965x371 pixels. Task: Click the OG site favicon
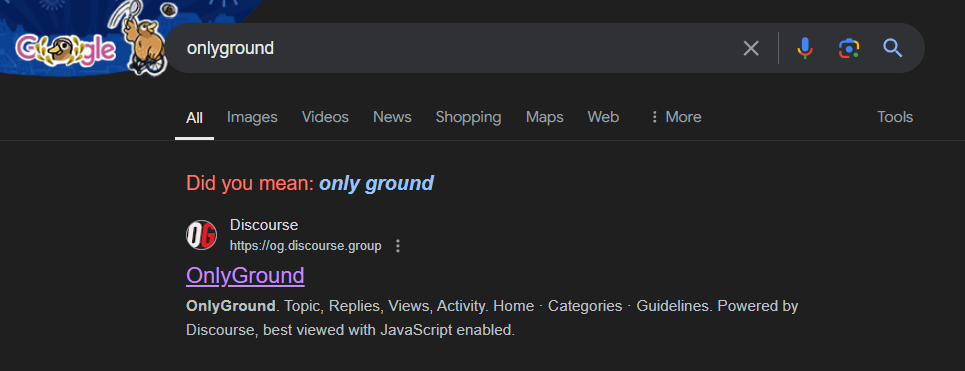tap(201, 235)
